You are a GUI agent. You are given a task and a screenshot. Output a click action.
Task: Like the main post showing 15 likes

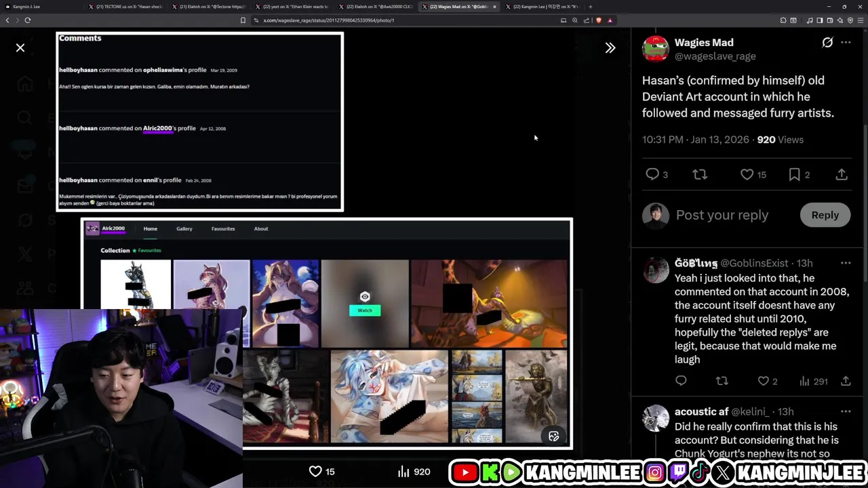coord(747,175)
